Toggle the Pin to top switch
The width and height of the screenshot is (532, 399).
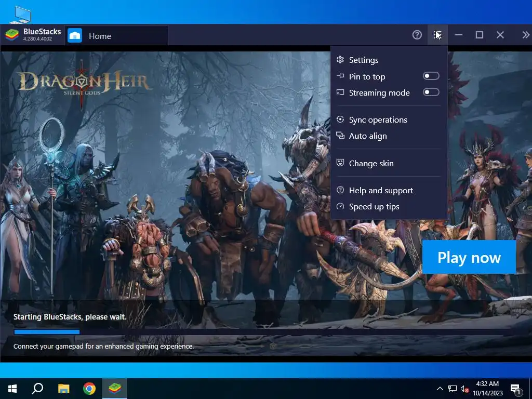[431, 76]
